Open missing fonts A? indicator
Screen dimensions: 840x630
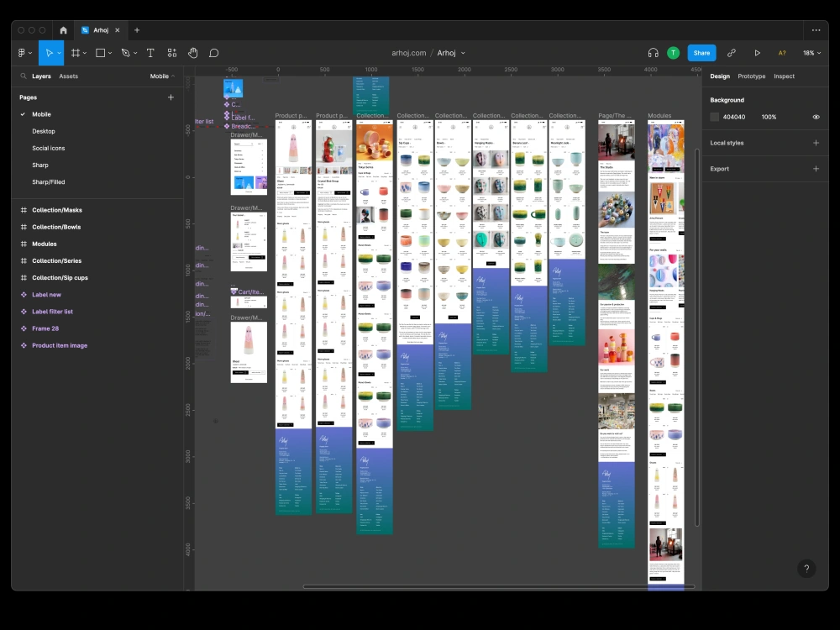pos(782,53)
